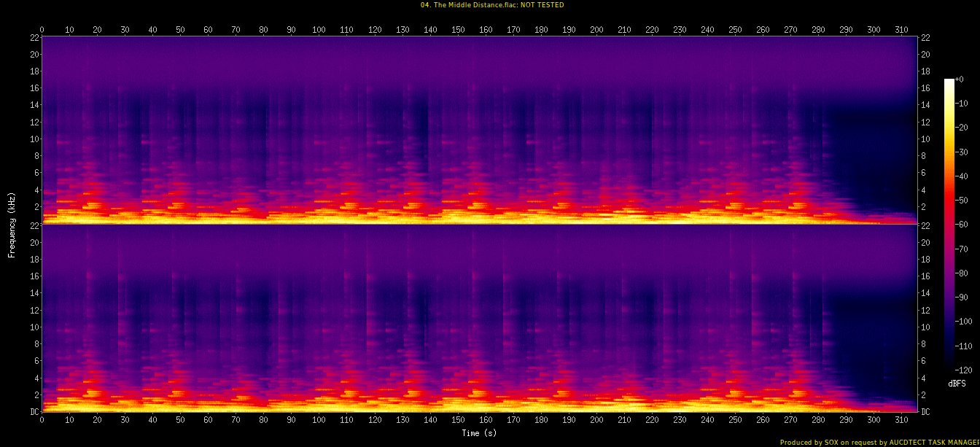Click the -120 label on the dBFS scale

964,370
